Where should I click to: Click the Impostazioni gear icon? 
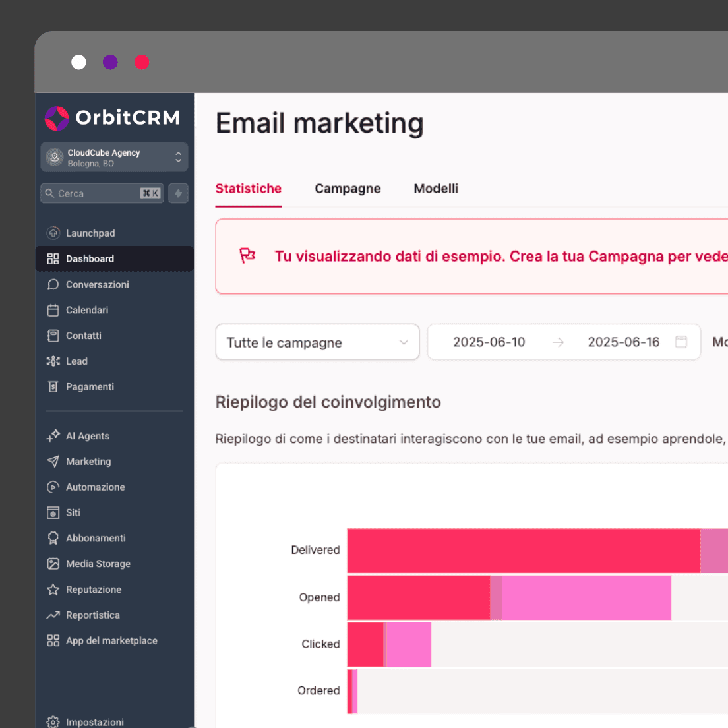click(53, 722)
